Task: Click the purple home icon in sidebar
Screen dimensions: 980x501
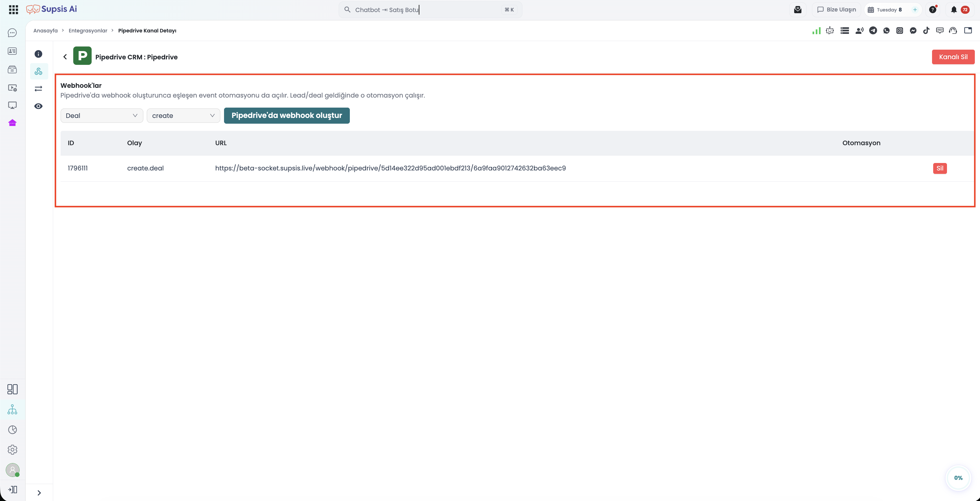Action: coord(12,123)
